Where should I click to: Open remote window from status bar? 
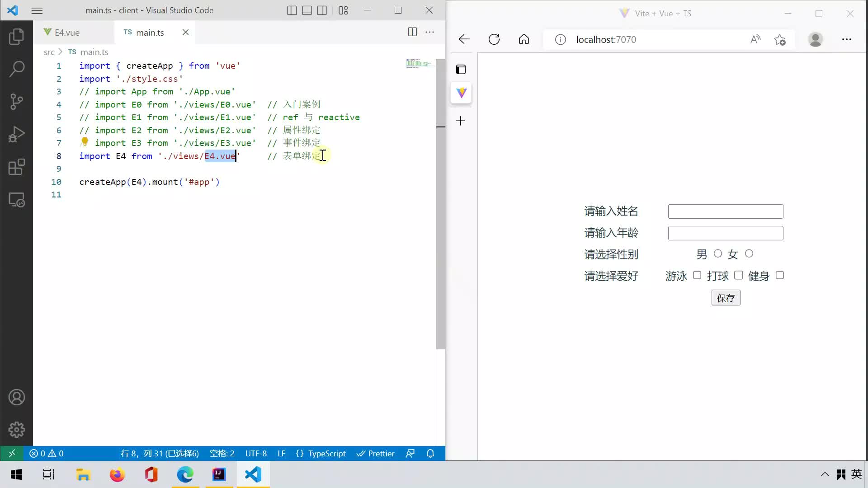click(12, 453)
